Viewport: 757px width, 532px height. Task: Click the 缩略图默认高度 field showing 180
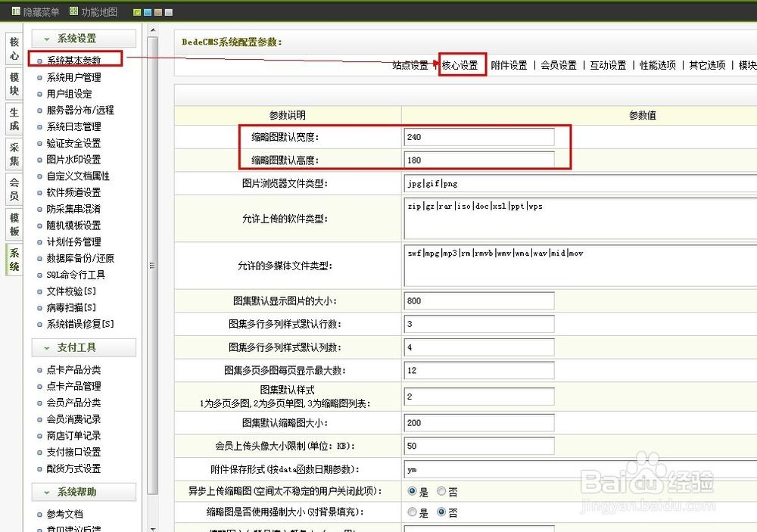coord(479,160)
